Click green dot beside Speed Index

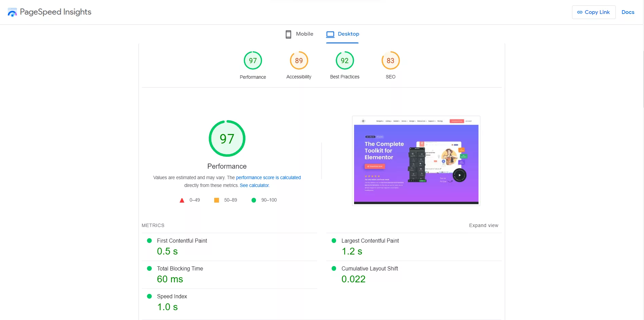tap(149, 296)
